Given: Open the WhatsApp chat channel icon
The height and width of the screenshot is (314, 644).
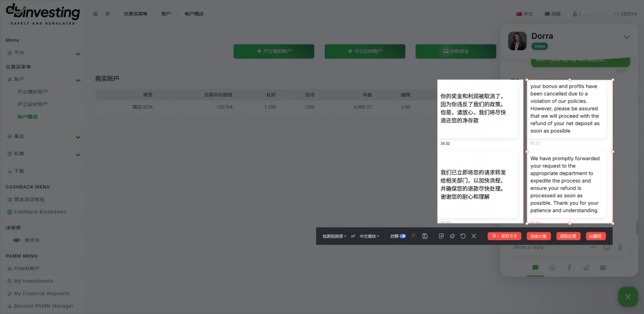Looking at the screenshot, I should [553, 267].
